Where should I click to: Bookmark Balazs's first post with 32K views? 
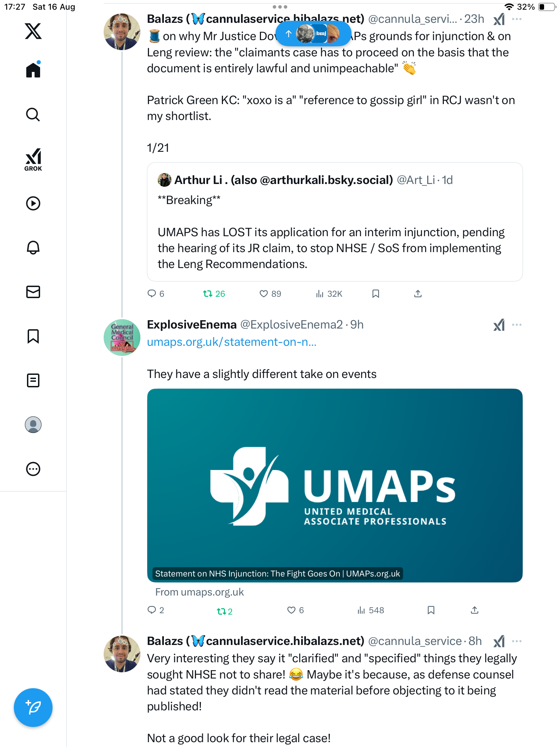pos(376,294)
